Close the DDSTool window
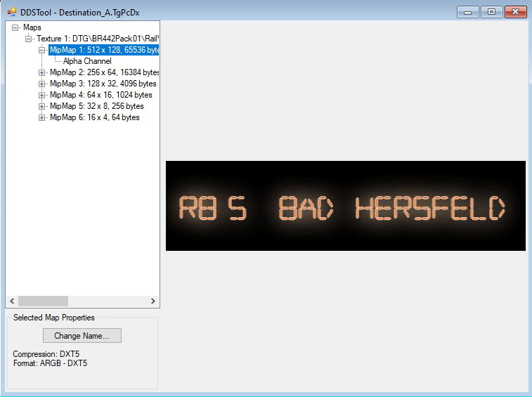The height and width of the screenshot is (397, 532). [x=515, y=12]
